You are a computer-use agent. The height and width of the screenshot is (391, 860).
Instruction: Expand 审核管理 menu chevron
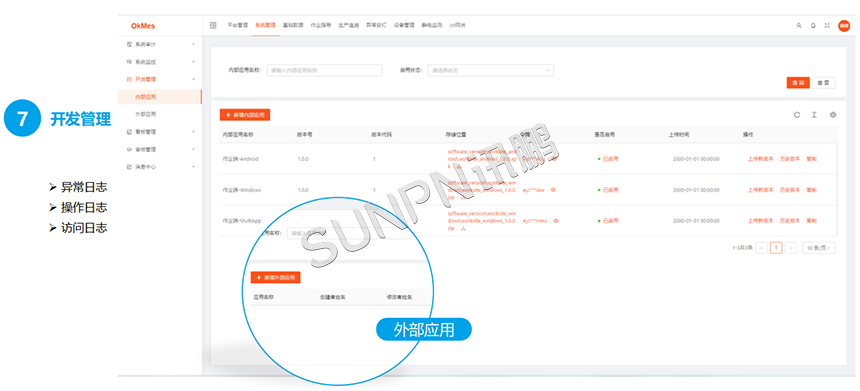194,149
